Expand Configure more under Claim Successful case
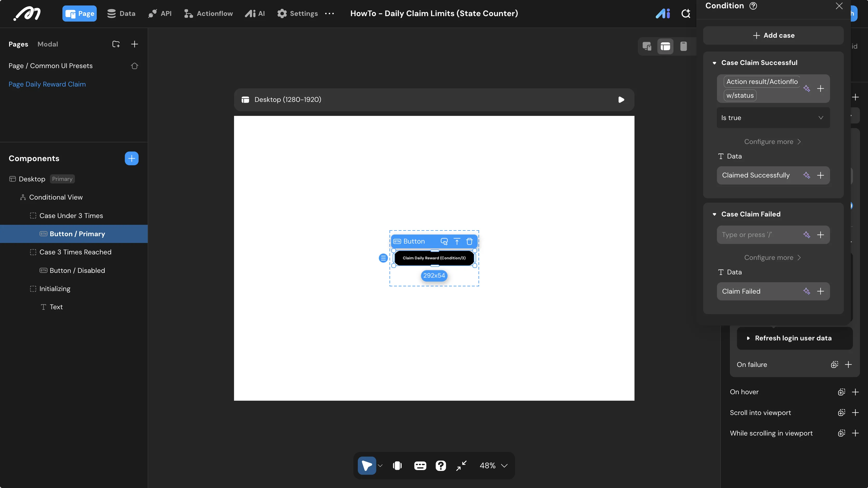The width and height of the screenshot is (868, 488). click(x=772, y=142)
